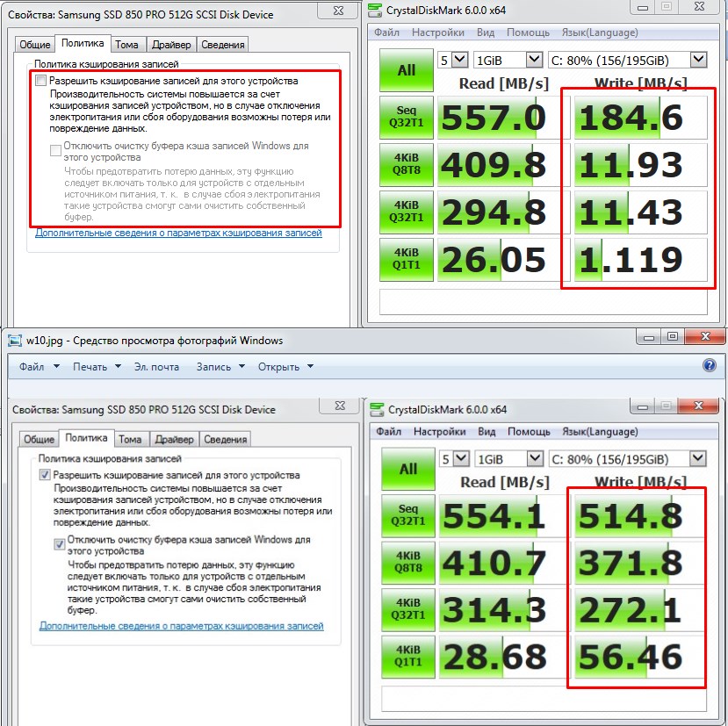Screen dimensions: 728x726
Task: Click the 514.8 sequential write value
Action: 640,515
